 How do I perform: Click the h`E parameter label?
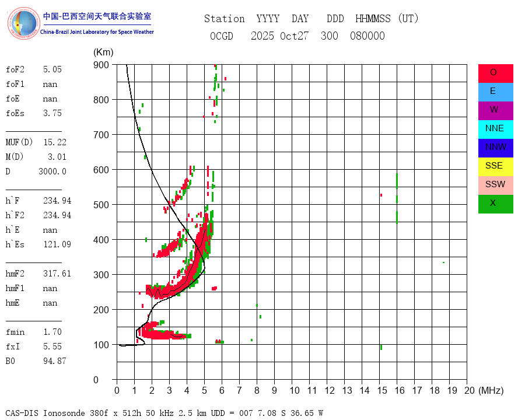13,230
